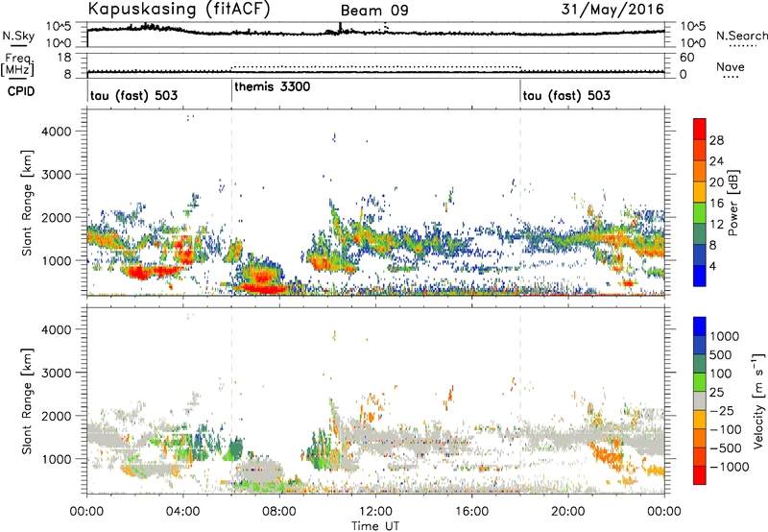Click the 4 tick label on the Power colorbar
This screenshot has width=768, height=532.
point(713,266)
